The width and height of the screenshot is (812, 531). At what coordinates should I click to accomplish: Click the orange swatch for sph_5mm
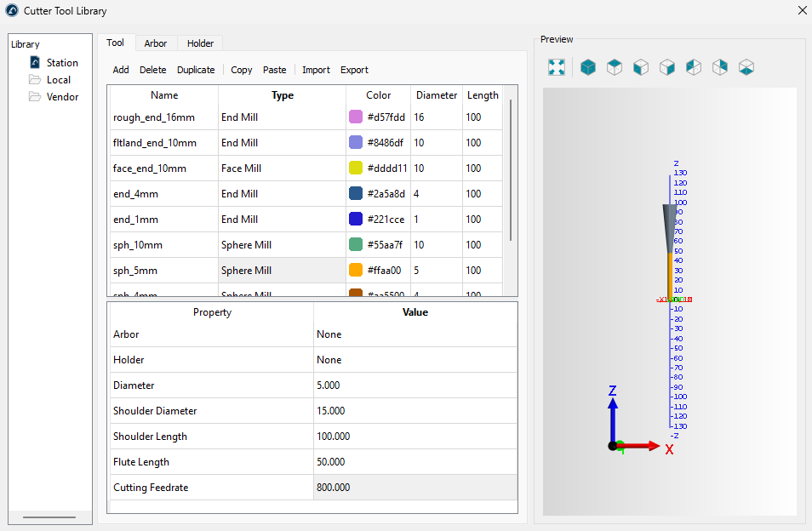pos(356,271)
